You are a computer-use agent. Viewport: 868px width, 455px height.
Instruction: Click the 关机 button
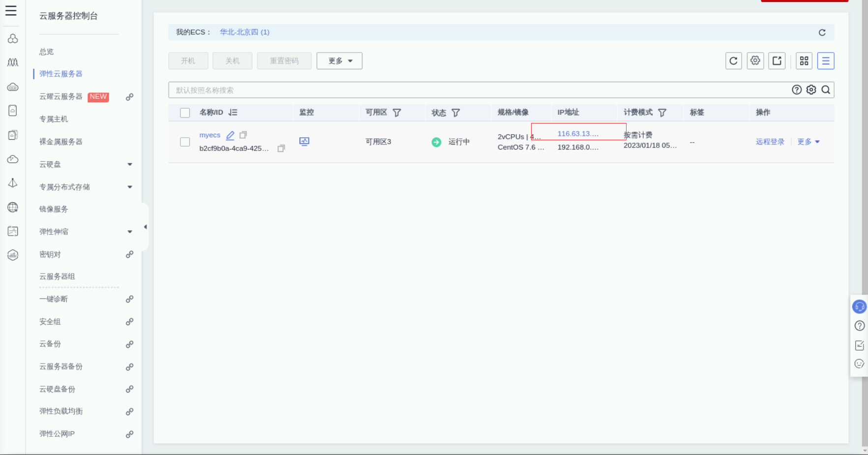[233, 61]
